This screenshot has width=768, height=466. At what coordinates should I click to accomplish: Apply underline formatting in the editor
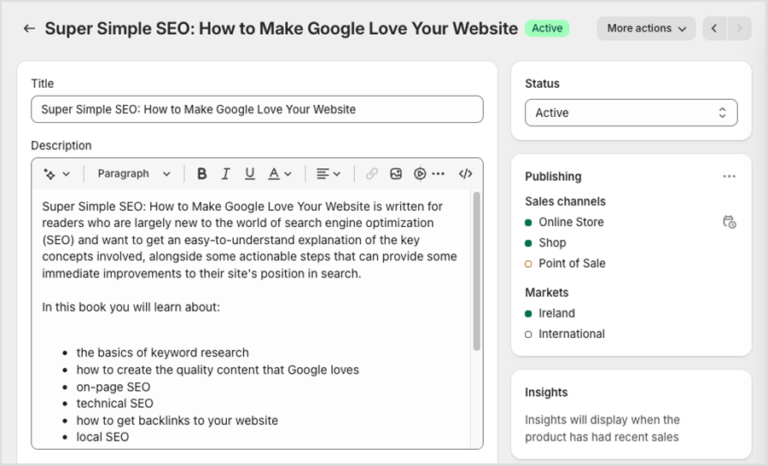point(250,174)
